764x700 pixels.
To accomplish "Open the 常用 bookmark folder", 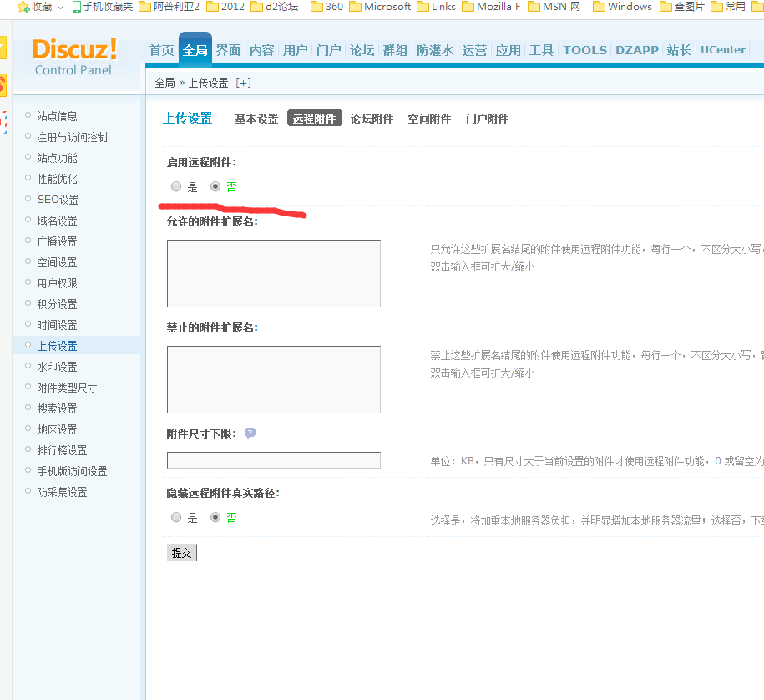I will pos(728,7).
